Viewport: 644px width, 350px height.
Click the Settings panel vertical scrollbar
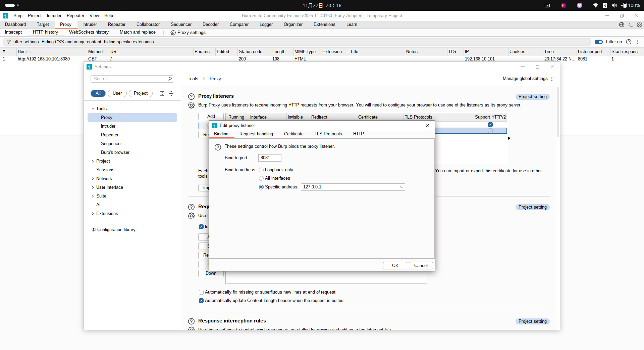coord(558,113)
